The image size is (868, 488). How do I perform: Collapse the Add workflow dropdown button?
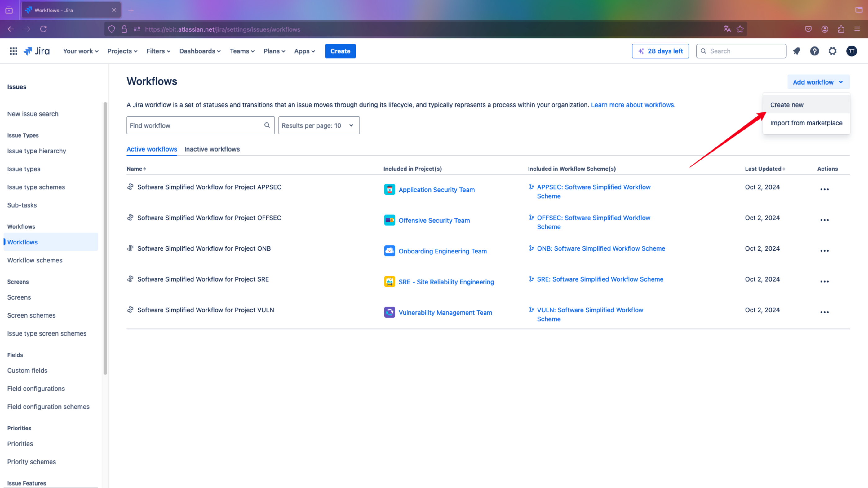pyautogui.click(x=818, y=82)
